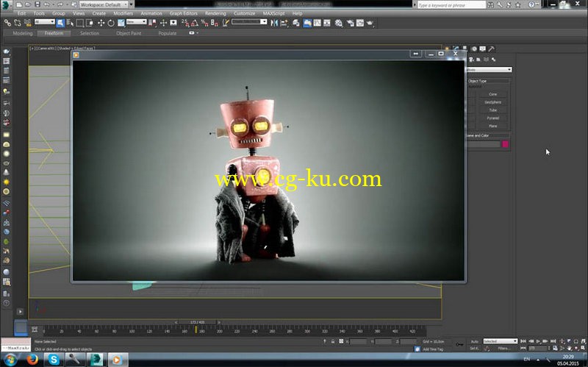Viewport: 588px width, 367px height.
Task: Toggle Window/Crossing selection mode
Action: [x=90, y=23]
